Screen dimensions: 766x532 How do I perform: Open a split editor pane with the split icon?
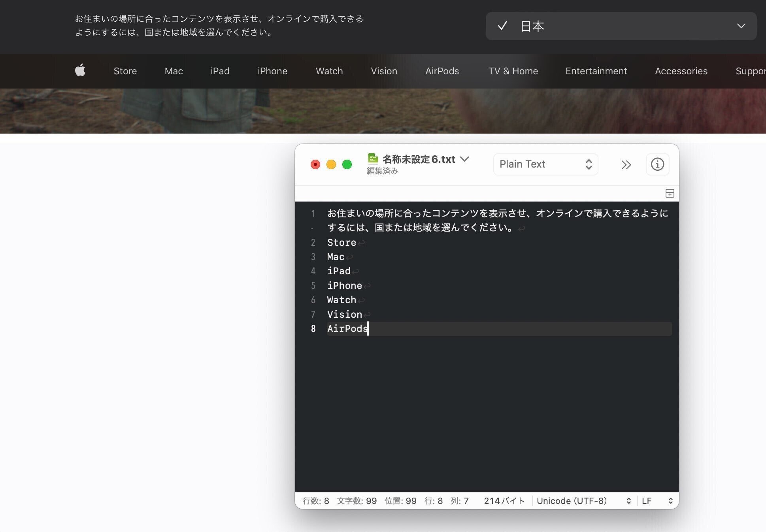click(x=670, y=193)
